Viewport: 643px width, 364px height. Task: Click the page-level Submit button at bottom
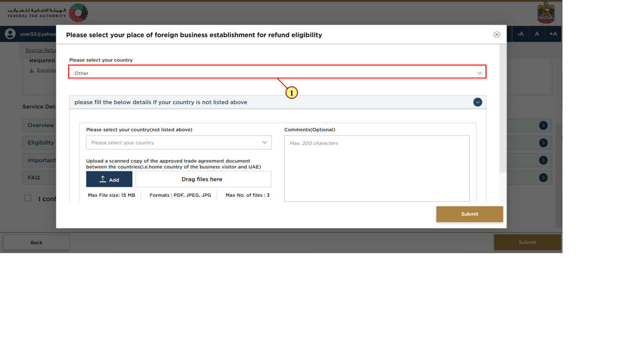527,242
